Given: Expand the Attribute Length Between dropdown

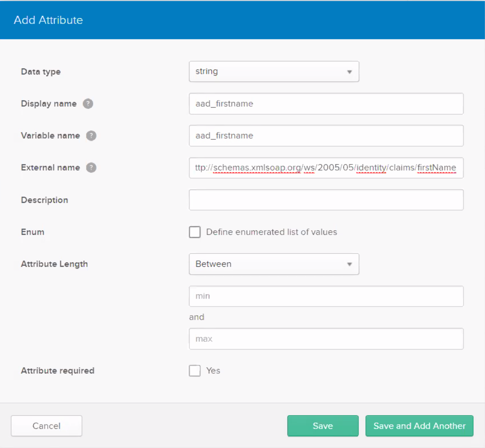Looking at the screenshot, I should pyautogui.click(x=274, y=264).
